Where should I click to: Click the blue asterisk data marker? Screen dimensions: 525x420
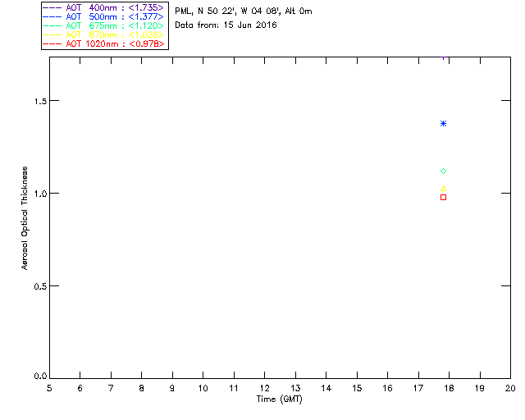(443, 123)
